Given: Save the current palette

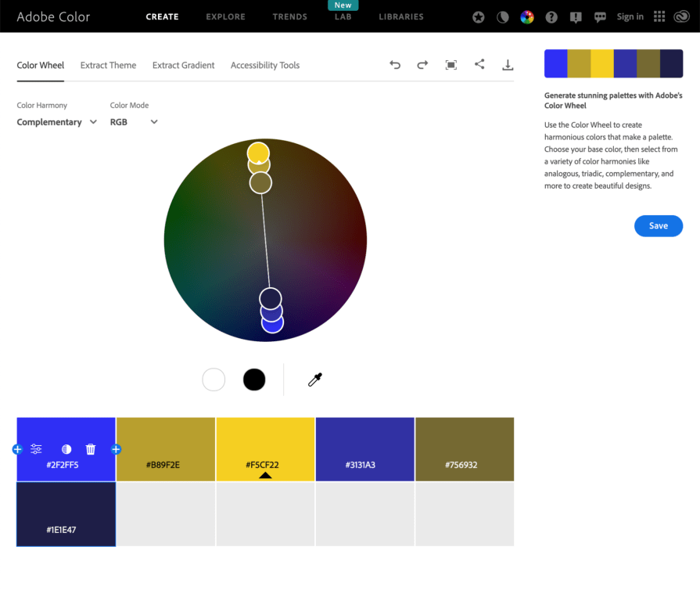Looking at the screenshot, I should tap(658, 225).
